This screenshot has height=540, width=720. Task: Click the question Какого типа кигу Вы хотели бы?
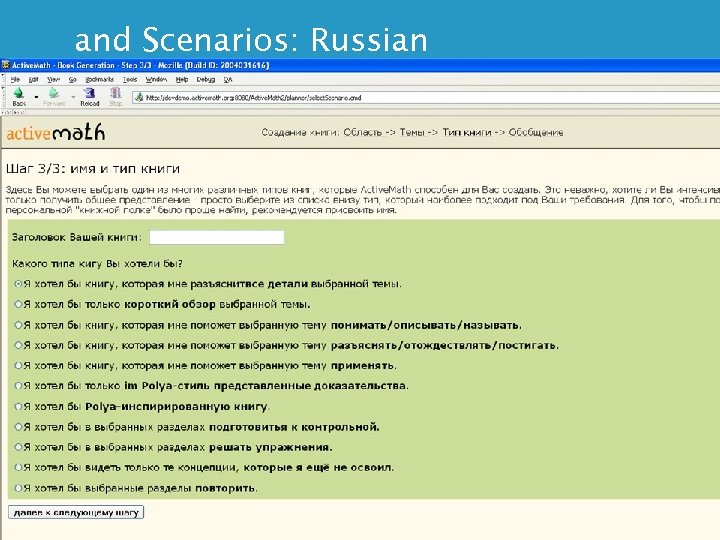[97, 264]
